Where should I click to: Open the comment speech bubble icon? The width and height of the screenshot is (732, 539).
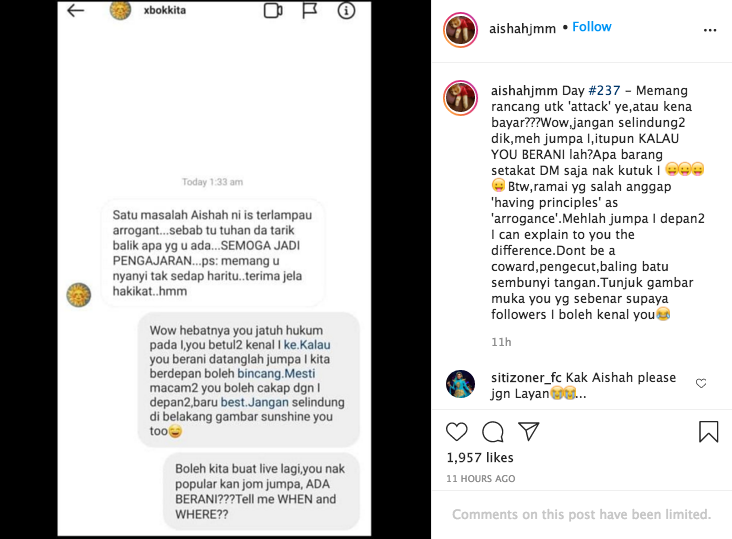493,432
